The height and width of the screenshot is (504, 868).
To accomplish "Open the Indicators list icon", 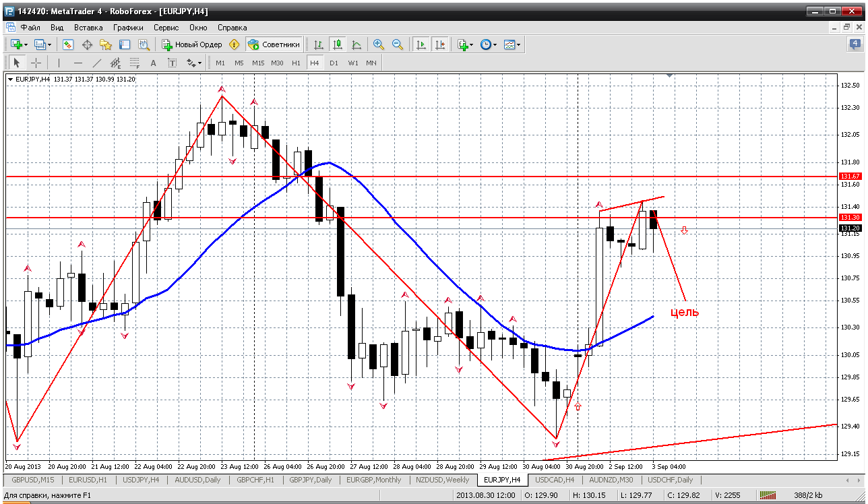I will 462,44.
